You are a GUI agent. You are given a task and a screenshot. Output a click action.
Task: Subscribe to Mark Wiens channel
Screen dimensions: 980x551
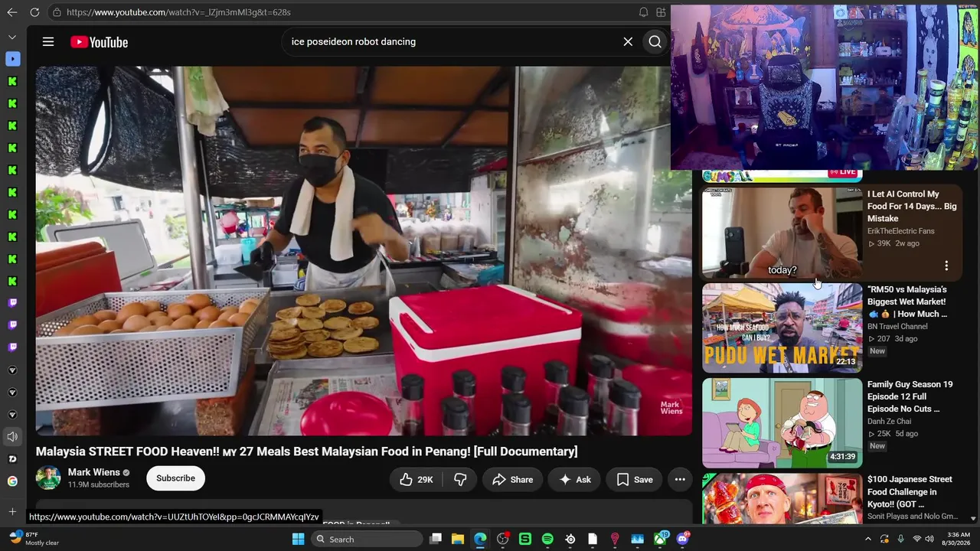pyautogui.click(x=175, y=478)
